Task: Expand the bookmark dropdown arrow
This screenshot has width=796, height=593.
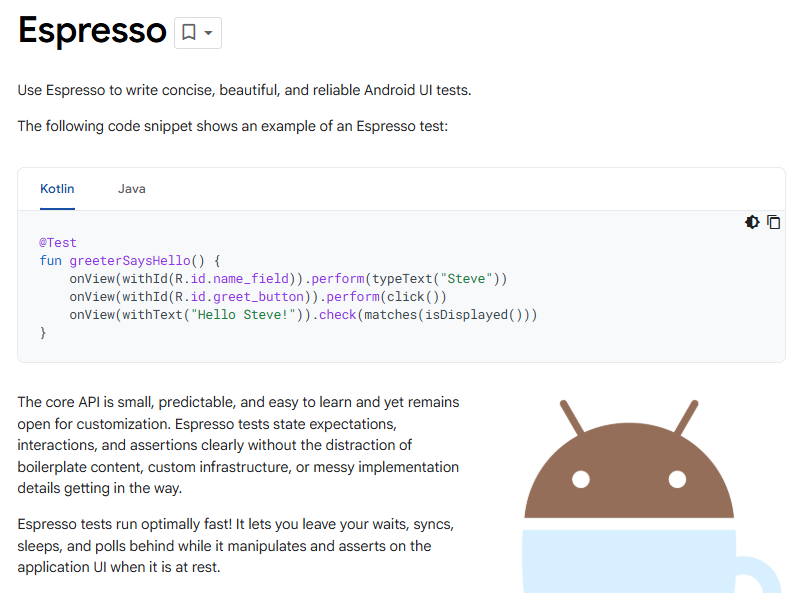Action: 208,34
